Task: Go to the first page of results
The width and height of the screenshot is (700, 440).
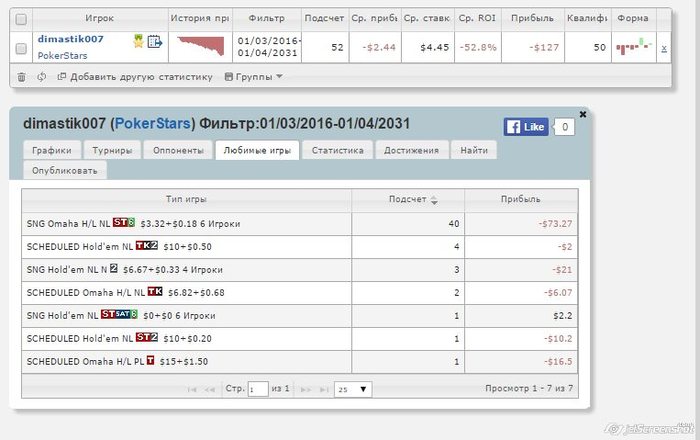Action: (192, 390)
